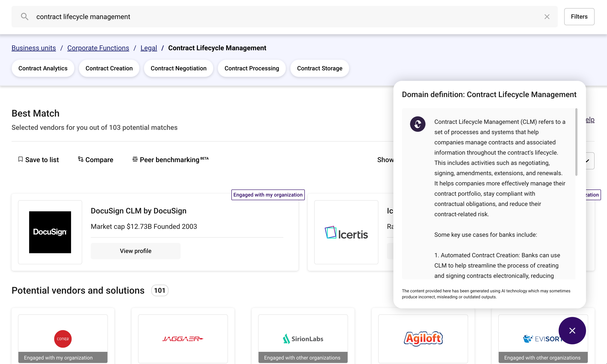Image resolution: width=607 pixels, height=364 pixels.
Task: View profile of DocuSign CLM
Action: point(136,251)
